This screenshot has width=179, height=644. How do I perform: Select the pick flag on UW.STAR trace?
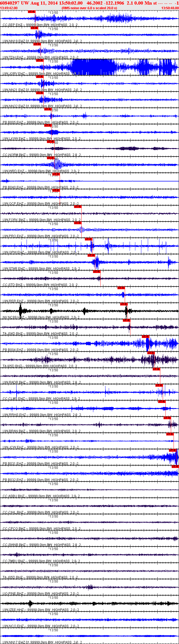(91, 255)
